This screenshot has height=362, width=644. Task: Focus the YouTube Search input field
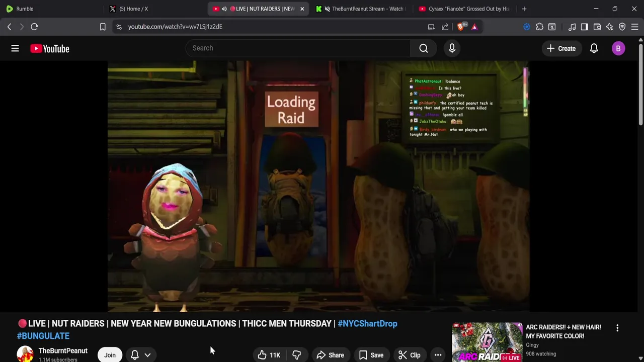[x=298, y=48]
